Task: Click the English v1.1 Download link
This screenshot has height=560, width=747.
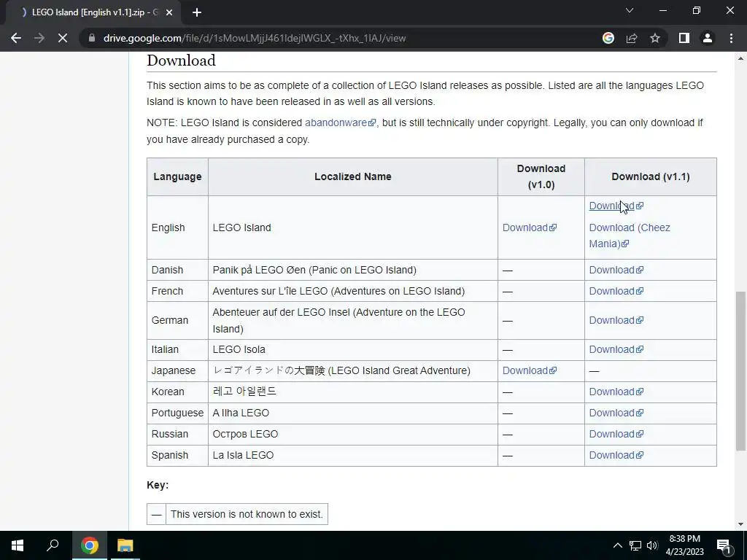Action: coord(616,206)
